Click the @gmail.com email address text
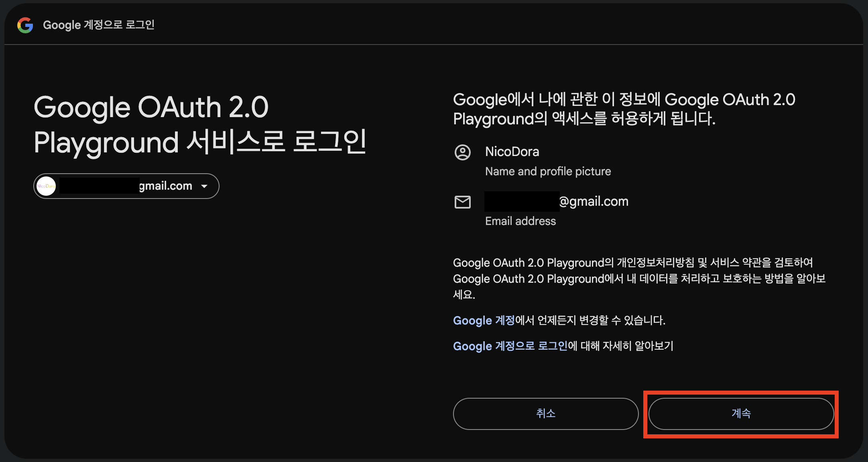Screen dimensions: 868x462 594,201
